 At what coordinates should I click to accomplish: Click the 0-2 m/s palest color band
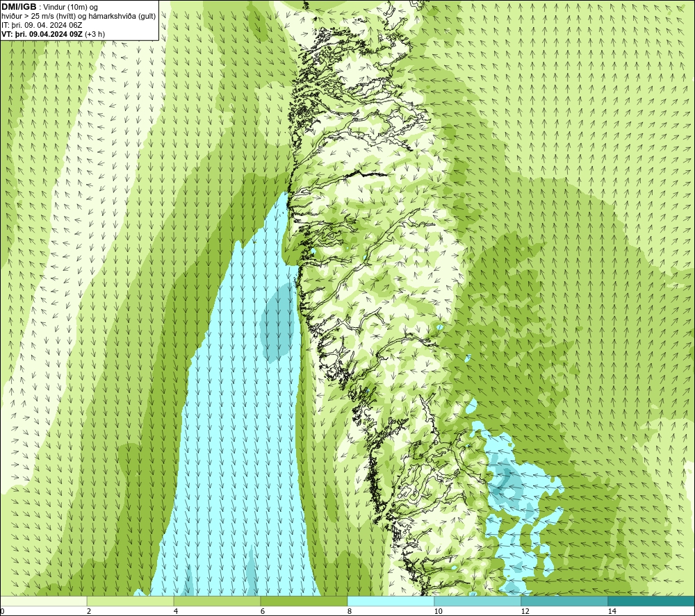[43, 601]
